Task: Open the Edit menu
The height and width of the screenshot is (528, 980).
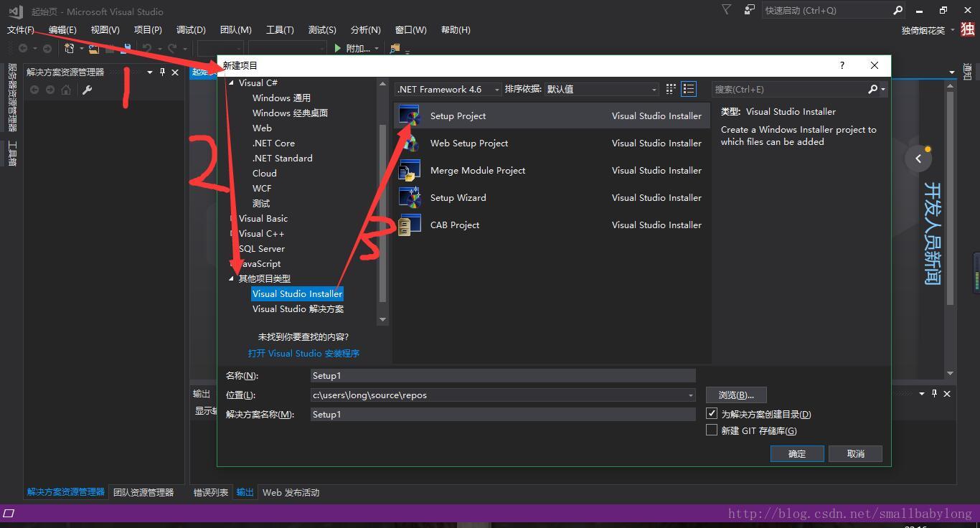Action: pyautogui.click(x=62, y=29)
